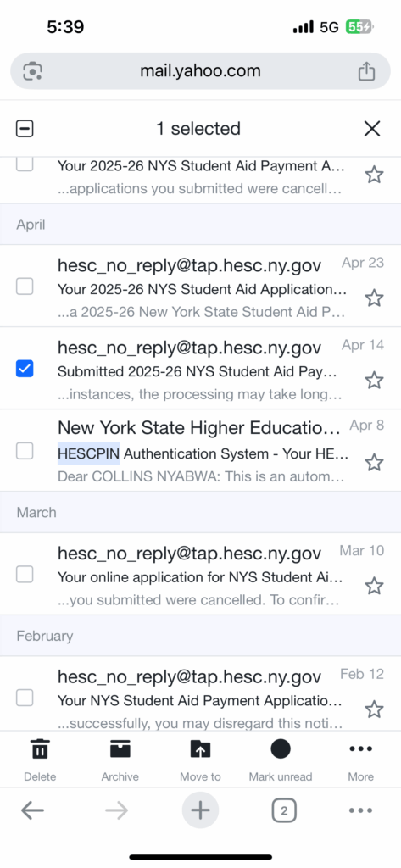Image resolution: width=401 pixels, height=868 pixels.
Task: Check the HESCPIN Authentication email checkbox
Action: pos(25,451)
